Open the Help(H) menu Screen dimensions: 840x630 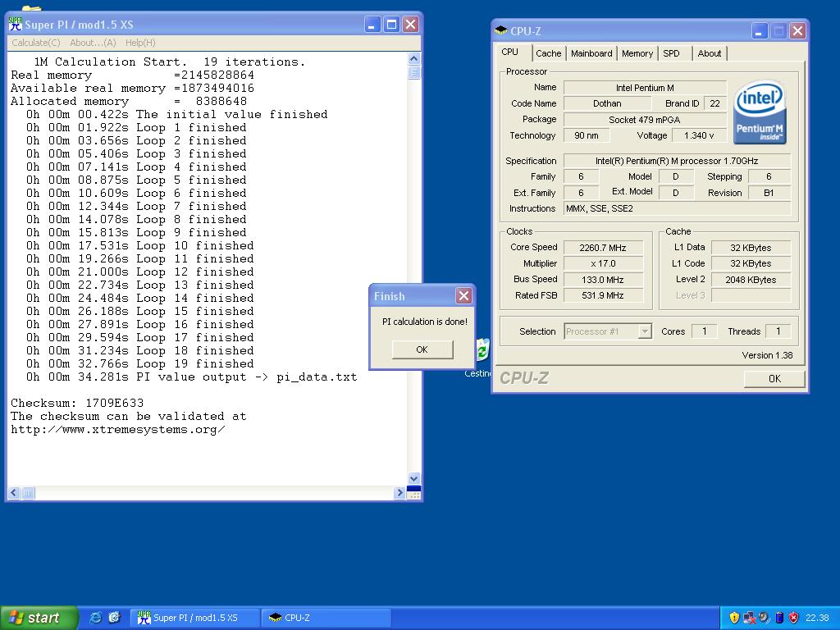140,43
